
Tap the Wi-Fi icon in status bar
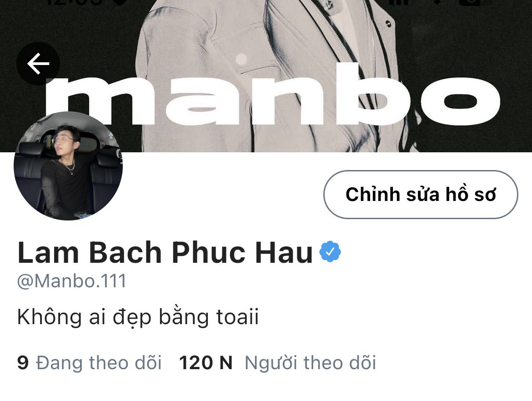[438, 2]
